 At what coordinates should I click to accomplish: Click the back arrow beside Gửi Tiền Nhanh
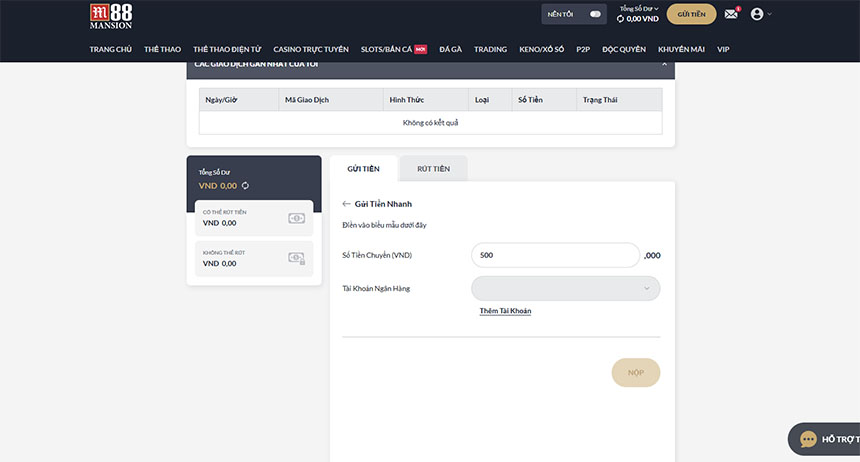click(x=347, y=204)
